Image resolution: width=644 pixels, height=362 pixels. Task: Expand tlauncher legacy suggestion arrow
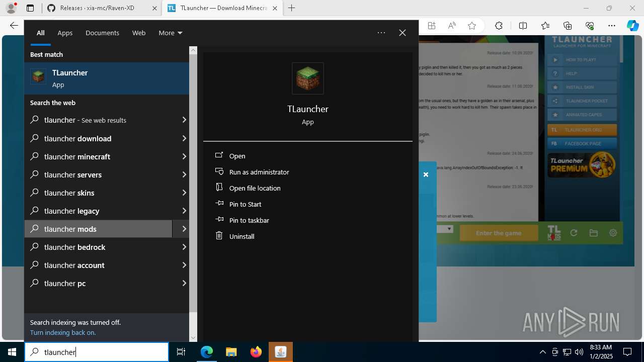184,211
